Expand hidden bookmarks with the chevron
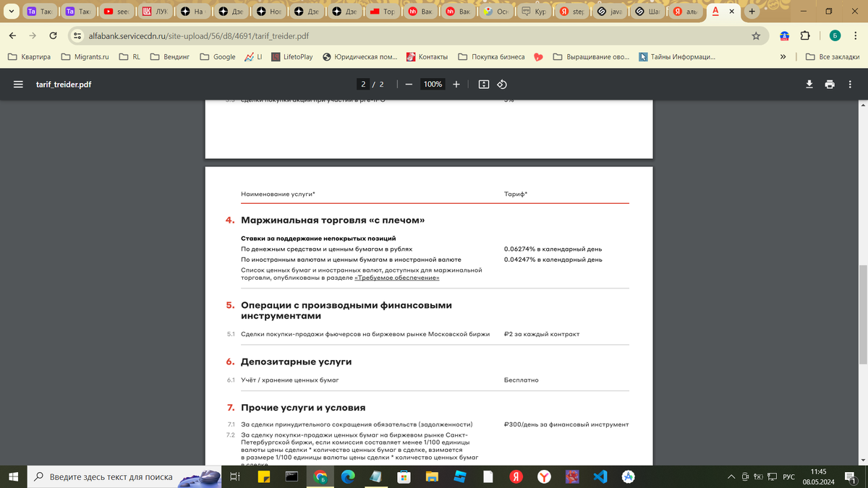Image resolution: width=868 pixels, height=488 pixels. [x=783, y=56]
